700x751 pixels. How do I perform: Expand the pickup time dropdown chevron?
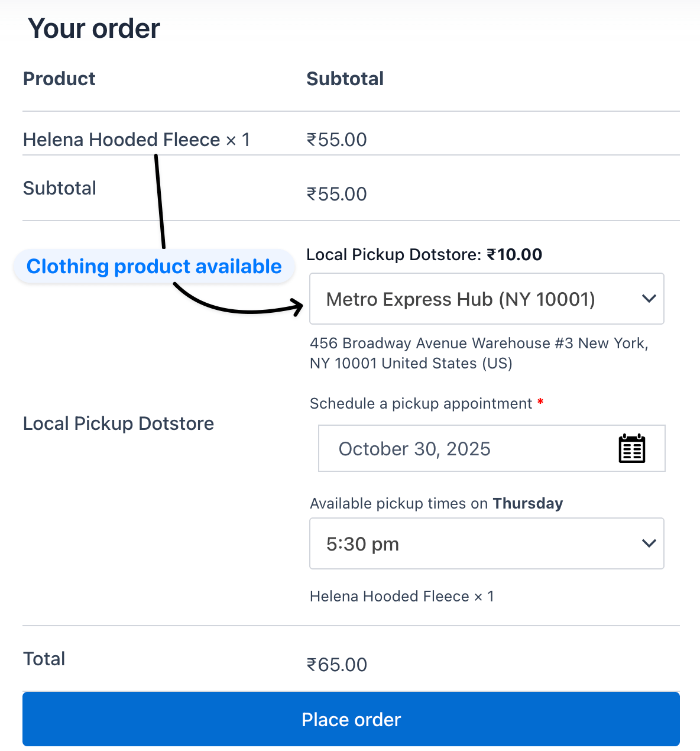pos(649,543)
